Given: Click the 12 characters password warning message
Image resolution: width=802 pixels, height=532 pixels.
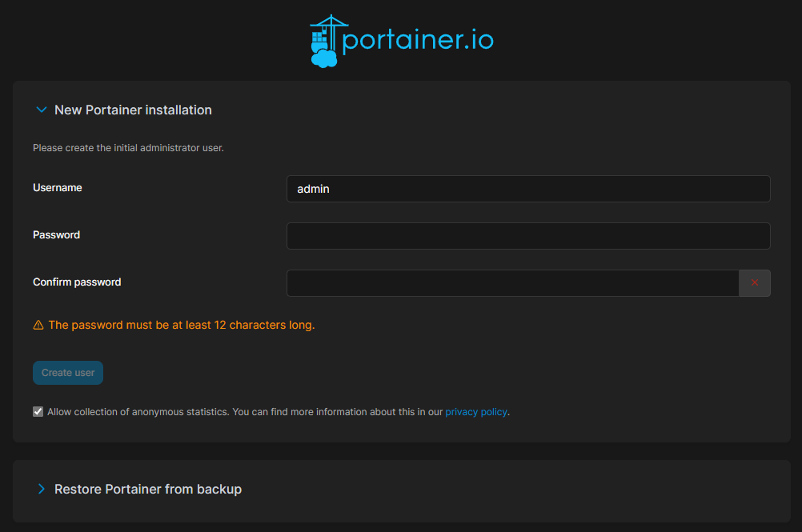Looking at the screenshot, I should pyautogui.click(x=181, y=326).
